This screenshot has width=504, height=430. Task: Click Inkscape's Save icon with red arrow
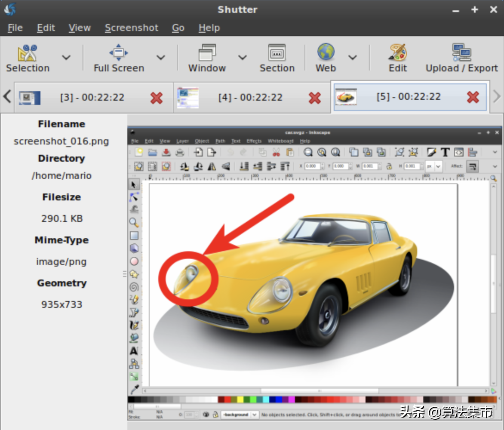pyautogui.click(x=166, y=152)
